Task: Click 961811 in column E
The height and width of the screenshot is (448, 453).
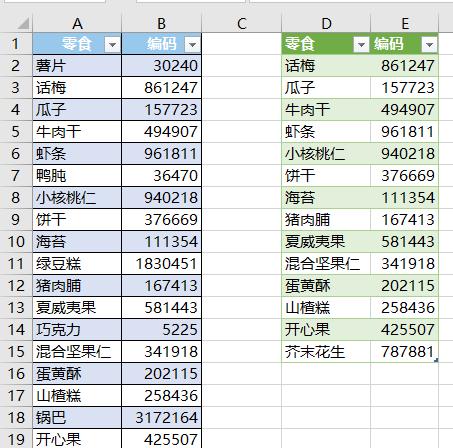Action: click(404, 132)
